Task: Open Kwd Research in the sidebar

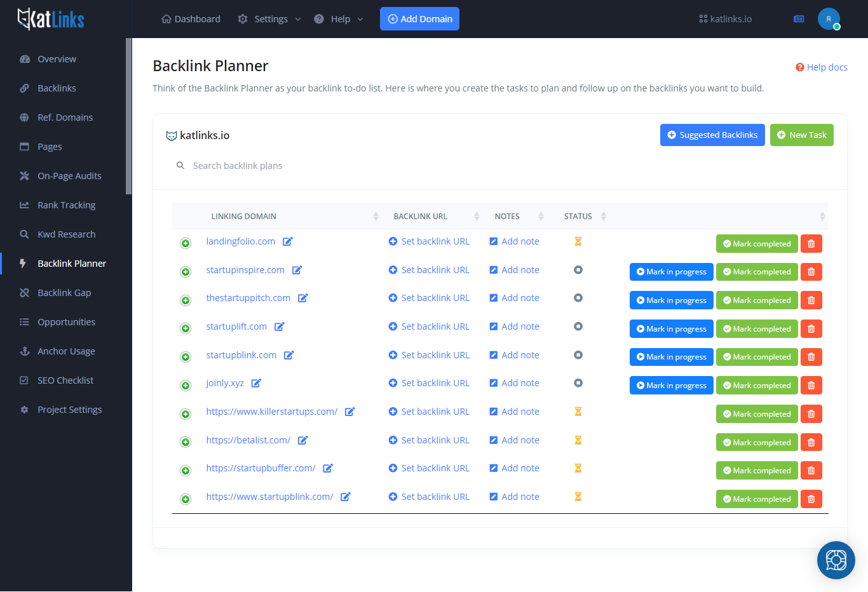Action: click(66, 234)
